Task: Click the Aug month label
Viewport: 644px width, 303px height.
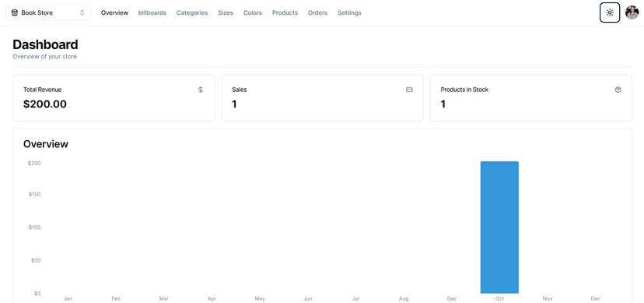Action: click(404, 299)
